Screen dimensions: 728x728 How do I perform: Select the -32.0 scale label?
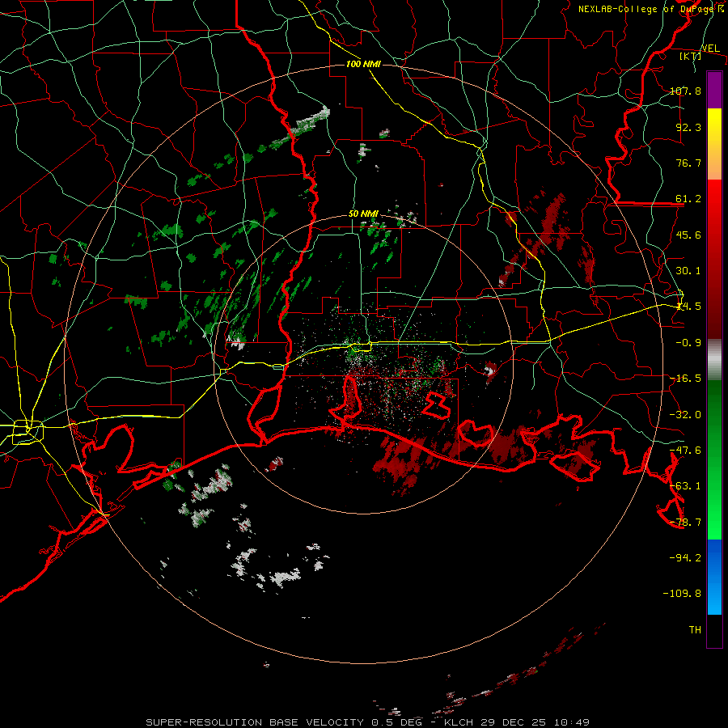(x=685, y=415)
